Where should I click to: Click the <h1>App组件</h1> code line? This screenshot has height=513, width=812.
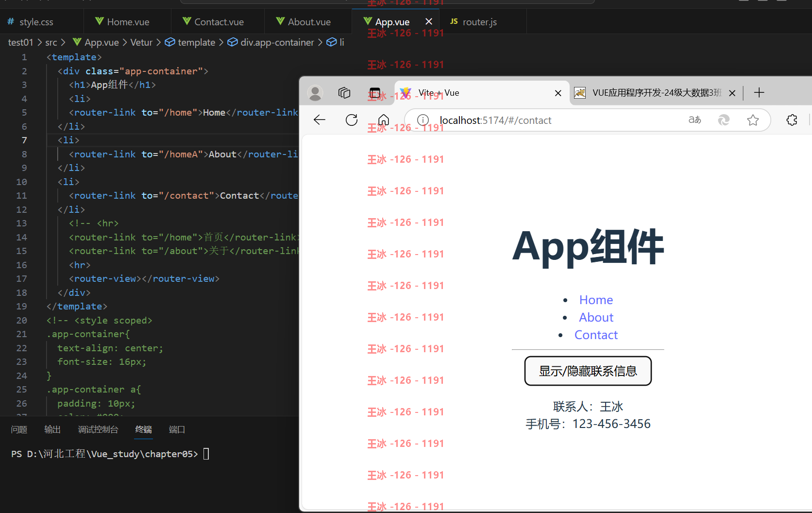(112, 85)
